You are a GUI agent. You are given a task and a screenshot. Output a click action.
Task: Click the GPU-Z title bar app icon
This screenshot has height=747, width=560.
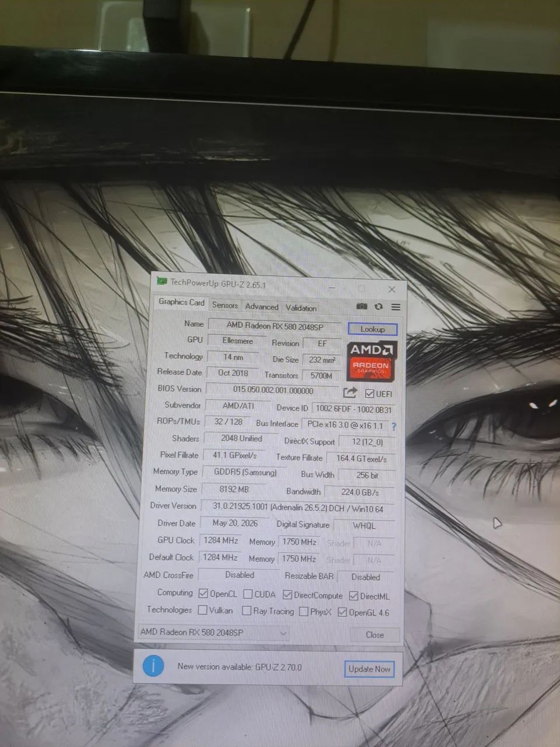(x=162, y=281)
